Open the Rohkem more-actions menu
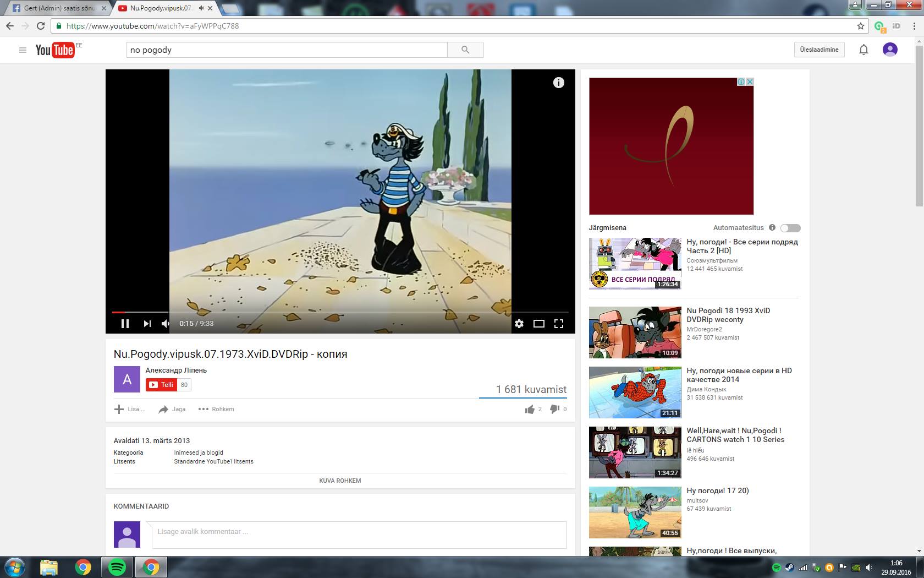This screenshot has height=578, width=924. 216,409
